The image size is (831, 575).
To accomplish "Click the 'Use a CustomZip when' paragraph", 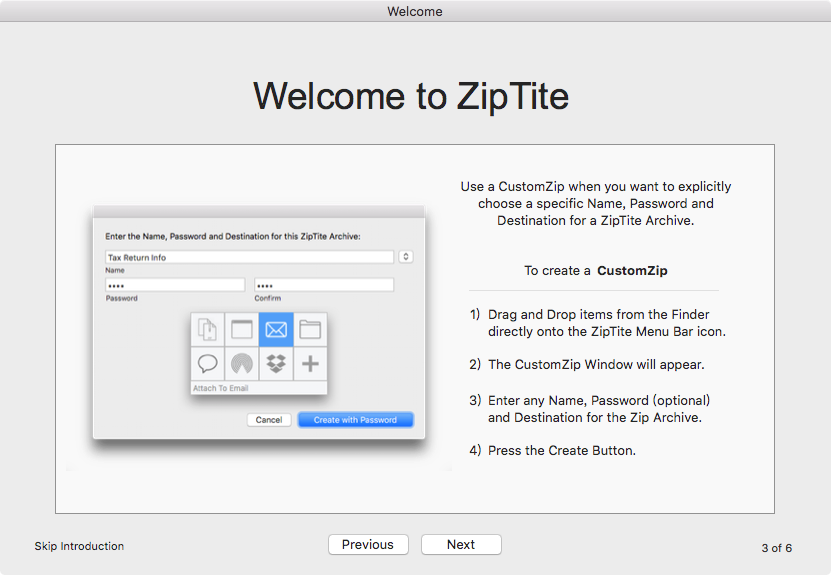I will [596, 204].
